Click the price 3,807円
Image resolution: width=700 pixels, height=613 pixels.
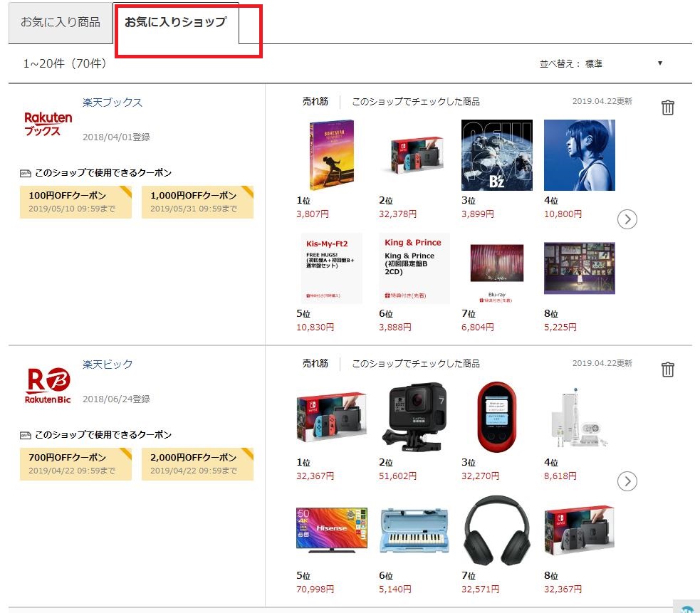point(313,214)
